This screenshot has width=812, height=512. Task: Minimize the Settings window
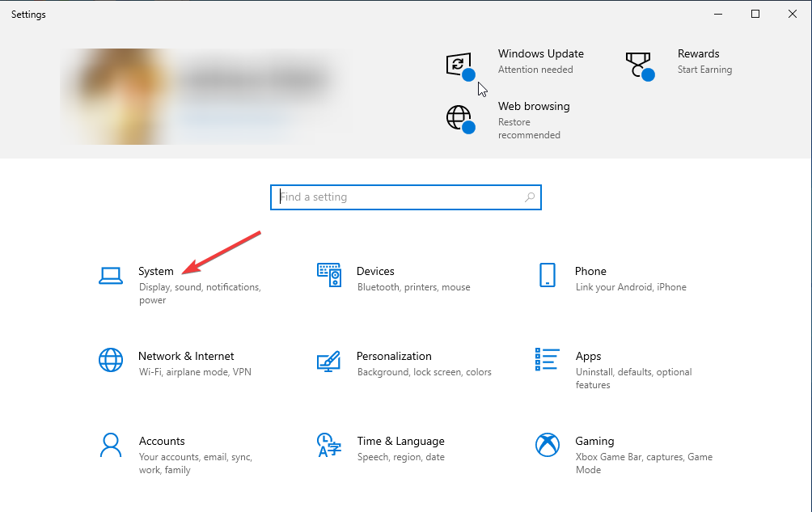[x=717, y=15]
